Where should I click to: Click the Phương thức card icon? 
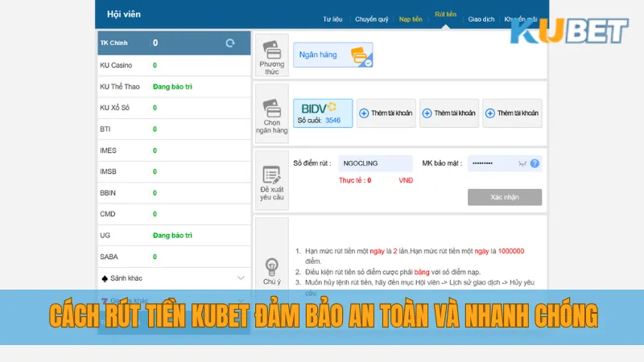[x=272, y=50]
